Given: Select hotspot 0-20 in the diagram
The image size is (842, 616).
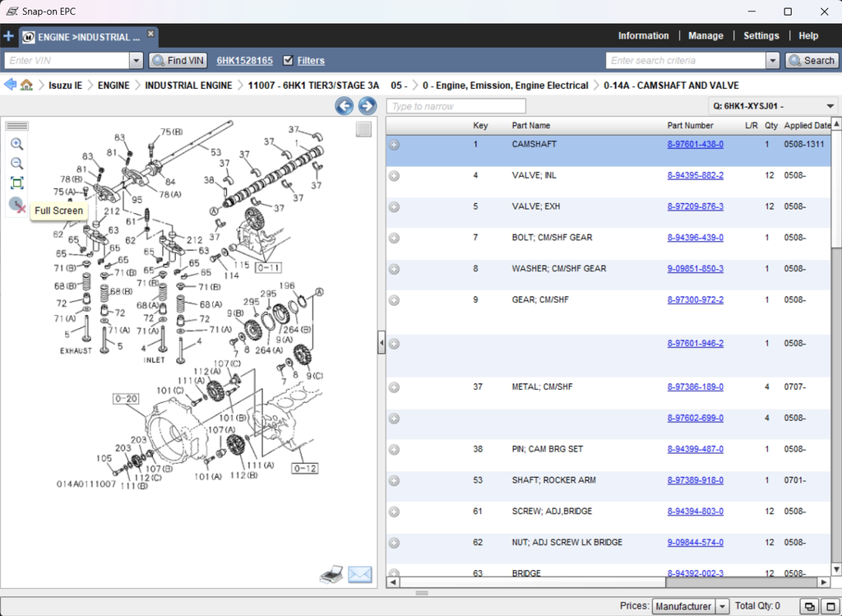Looking at the screenshot, I should 126,399.
